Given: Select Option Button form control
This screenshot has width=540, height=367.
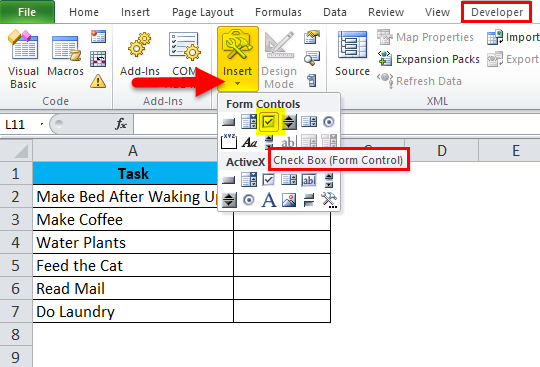Looking at the screenshot, I should click(329, 122).
